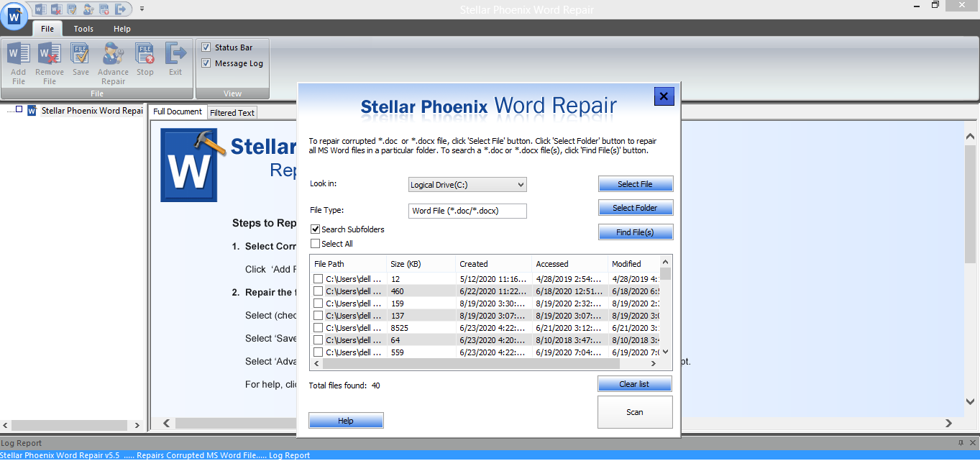This screenshot has width=980, height=461.
Task: Click the Select File button
Action: 635,184
